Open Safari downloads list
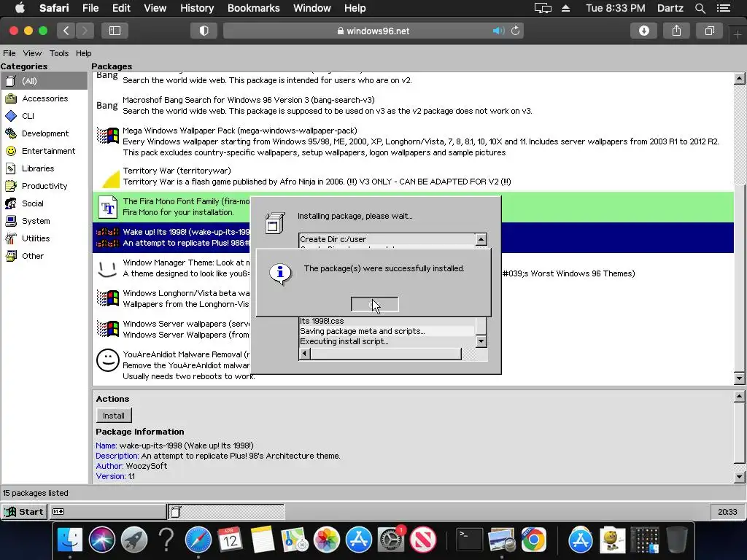This screenshot has width=747, height=560. (x=643, y=31)
